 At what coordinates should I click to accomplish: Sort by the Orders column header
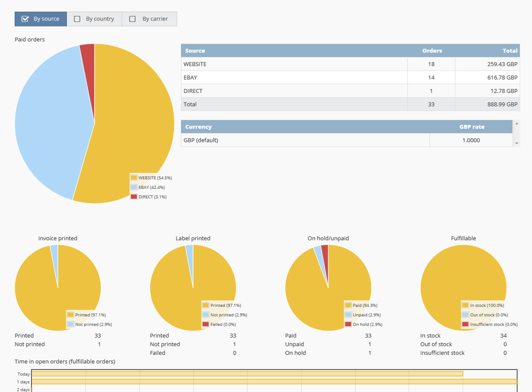pos(432,51)
